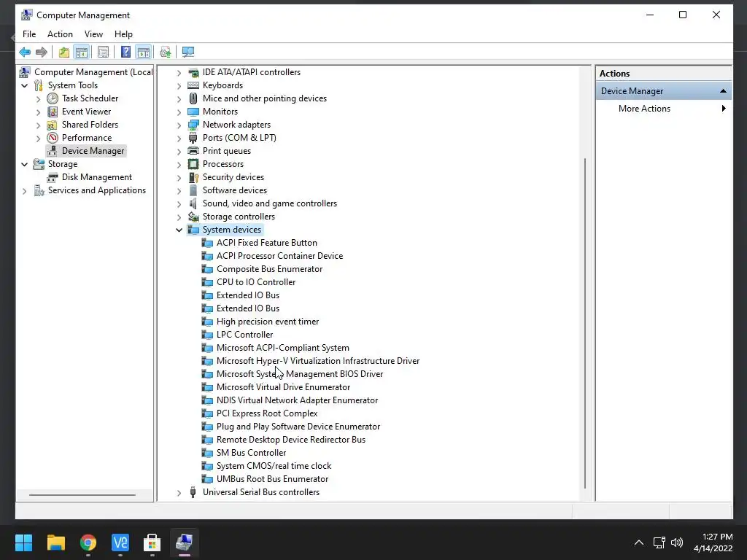Expand the Processors category arrow
Screen dimensions: 747x560
pyautogui.click(x=179, y=165)
